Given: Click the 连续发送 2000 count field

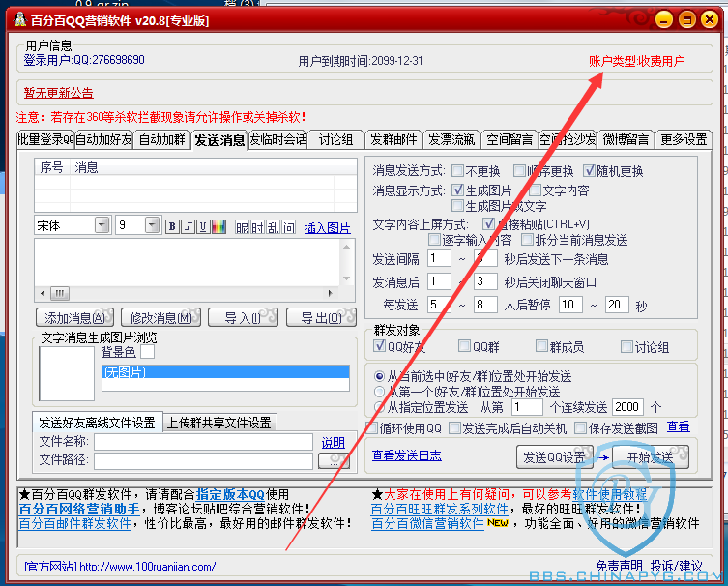Looking at the screenshot, I should pyautogui.click(x=627, y=407).
